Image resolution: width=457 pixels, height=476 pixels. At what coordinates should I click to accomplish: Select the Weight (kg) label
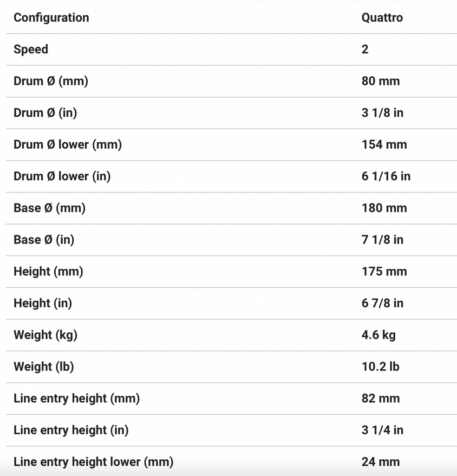45,335
